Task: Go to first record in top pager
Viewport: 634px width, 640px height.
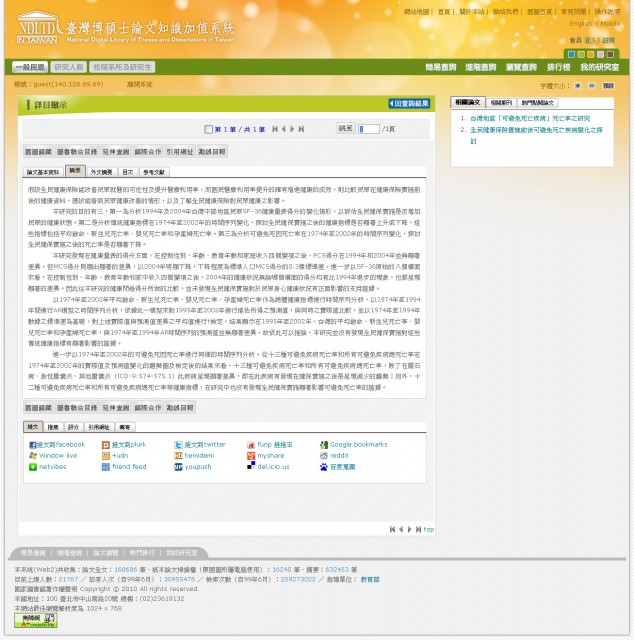Action: (275, 129)
